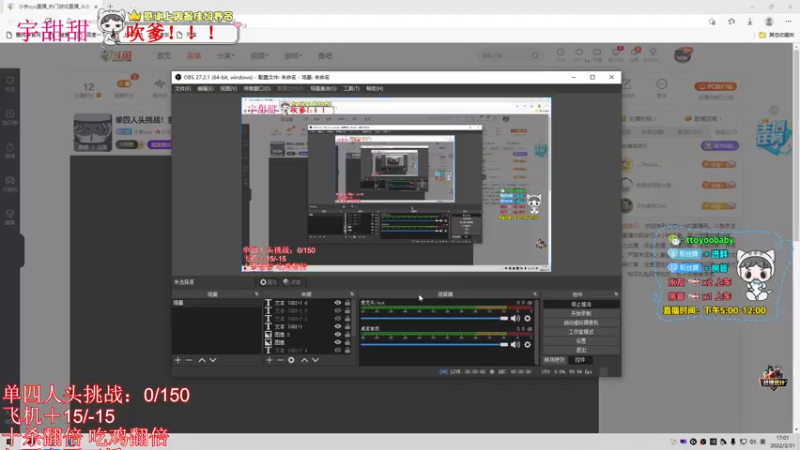Move source down in sources list
The height and width of the screenshot is (450, 800).
316,360
